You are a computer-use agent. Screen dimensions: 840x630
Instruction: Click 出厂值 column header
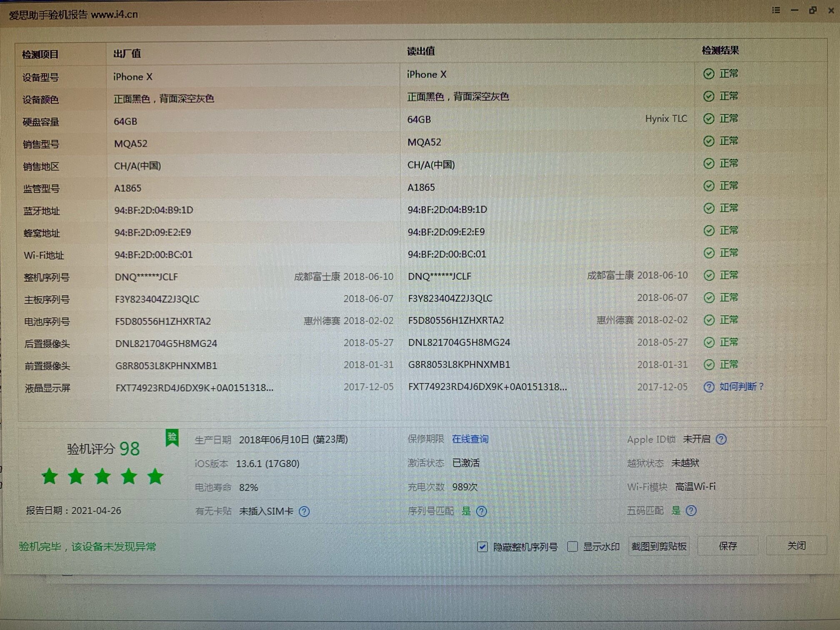(x=127, y=54)
